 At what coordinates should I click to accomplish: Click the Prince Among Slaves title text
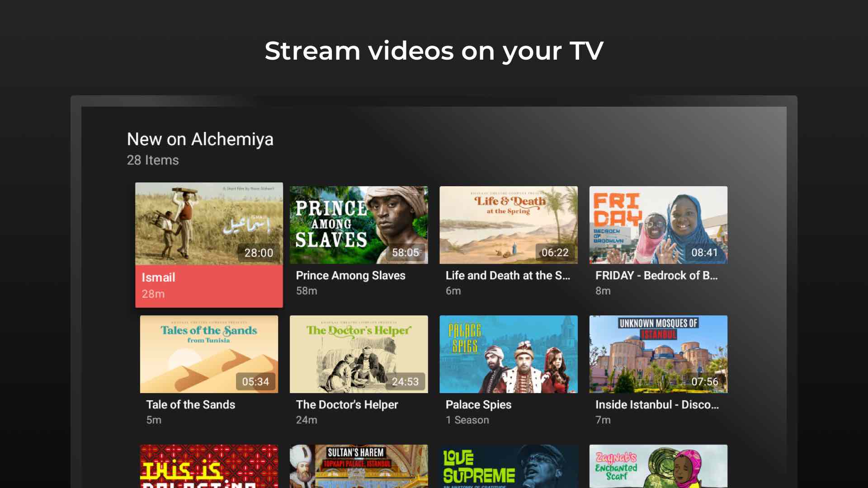[350, 276]
